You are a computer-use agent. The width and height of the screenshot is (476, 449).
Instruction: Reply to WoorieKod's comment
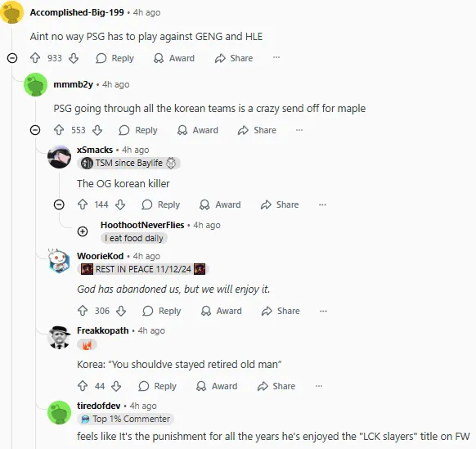[162, 311]
